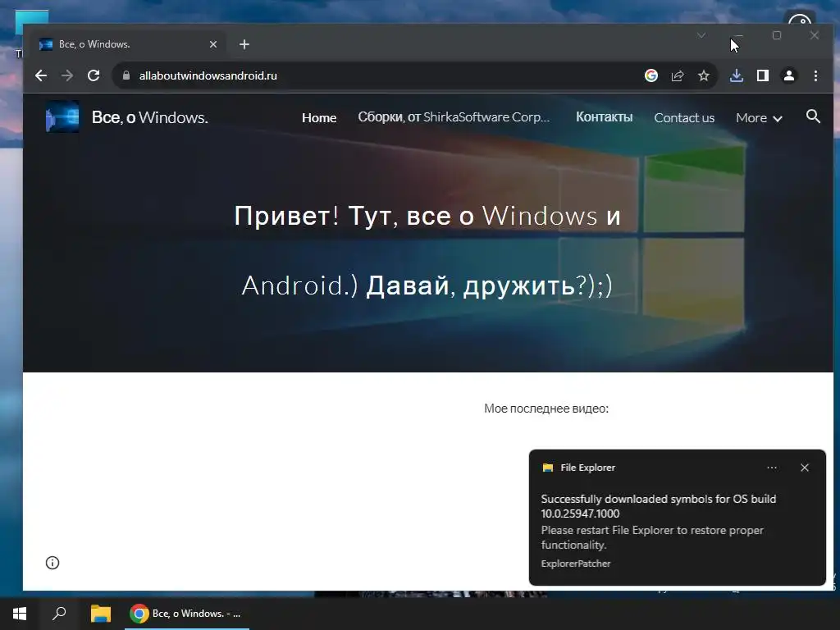Click the File Explorer notification icon
840x630 pixels.
[547, 468]
